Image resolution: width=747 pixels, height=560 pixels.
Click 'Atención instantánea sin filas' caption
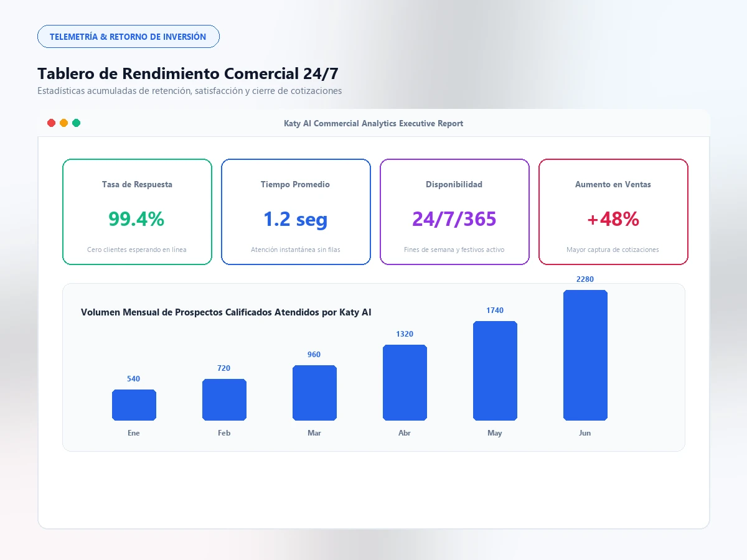tap(296, 250)
